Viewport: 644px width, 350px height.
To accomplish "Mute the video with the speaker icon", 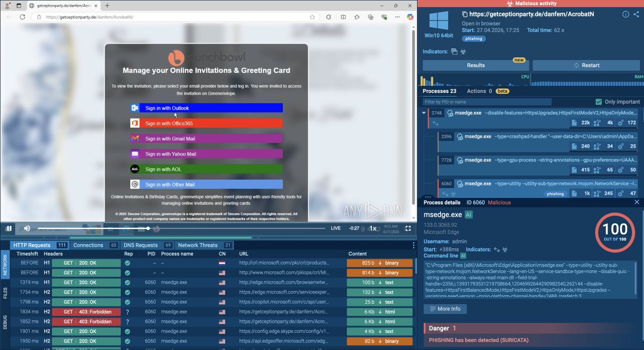I will pyautogui.click(x=27, y=228).
